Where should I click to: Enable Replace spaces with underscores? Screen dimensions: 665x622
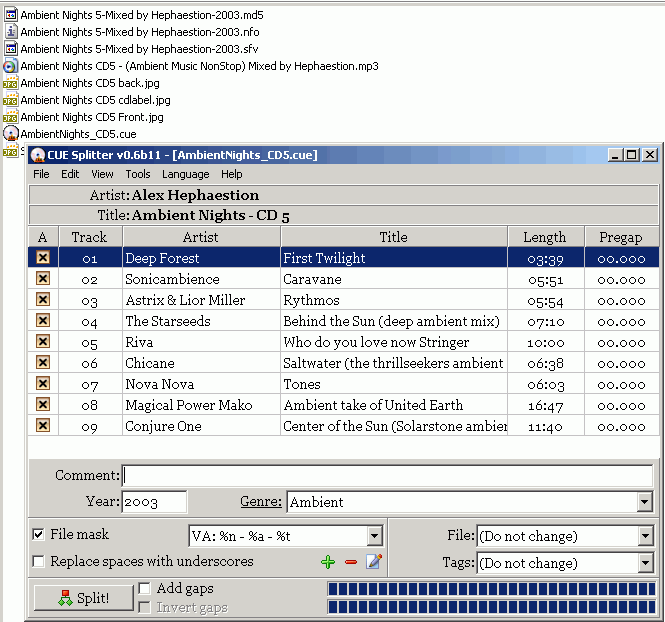(x=38, y=561)
